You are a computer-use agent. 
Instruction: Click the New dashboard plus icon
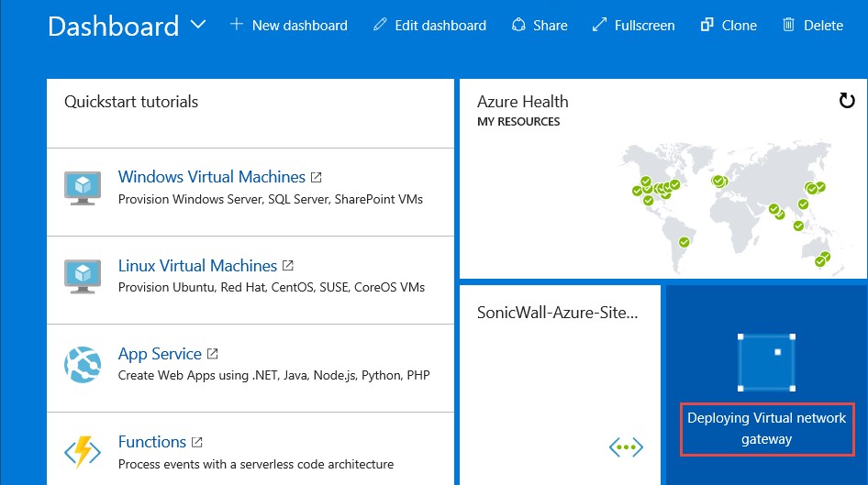[x=237, y=25]
